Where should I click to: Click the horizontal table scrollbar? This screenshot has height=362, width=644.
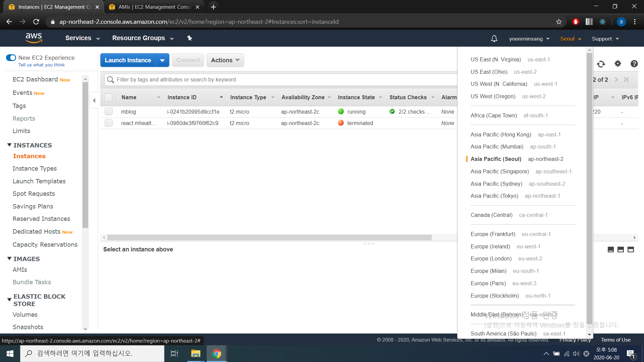click(x=269, y=237)
